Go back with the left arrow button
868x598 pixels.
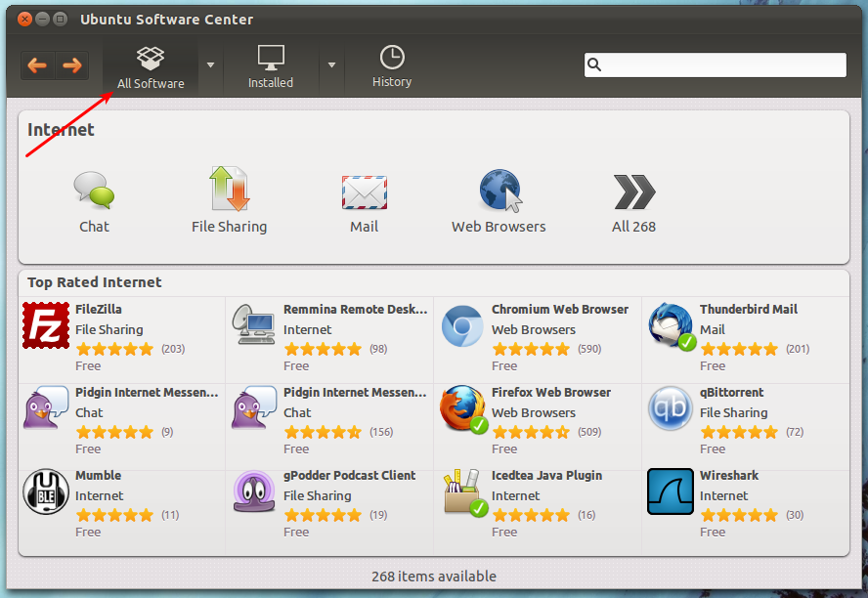tap(37, 65)
